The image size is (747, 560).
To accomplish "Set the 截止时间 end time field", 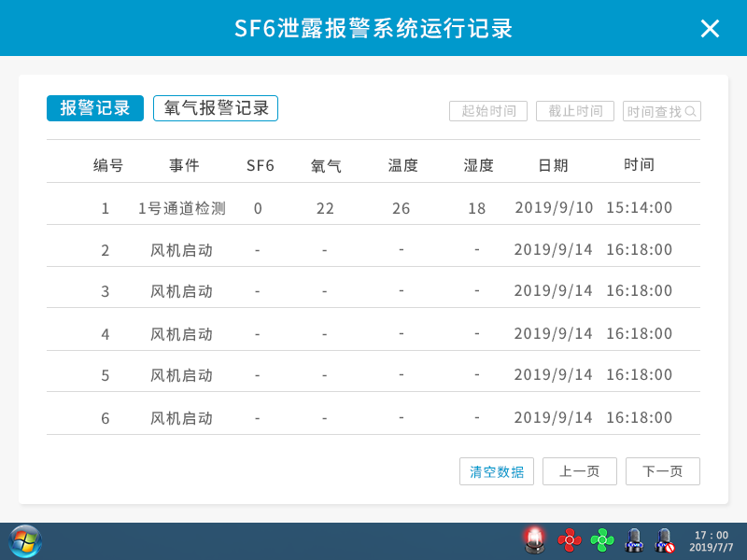I will point(575,111).
